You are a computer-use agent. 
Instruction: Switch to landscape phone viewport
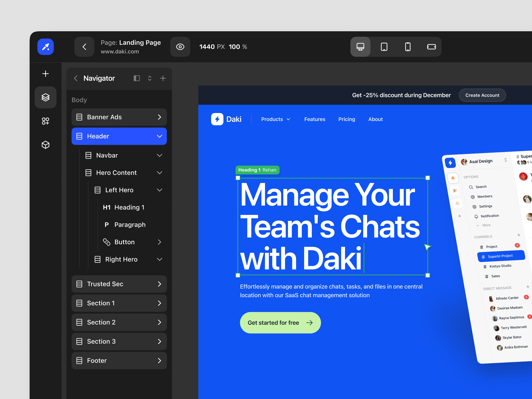[431, 47]
